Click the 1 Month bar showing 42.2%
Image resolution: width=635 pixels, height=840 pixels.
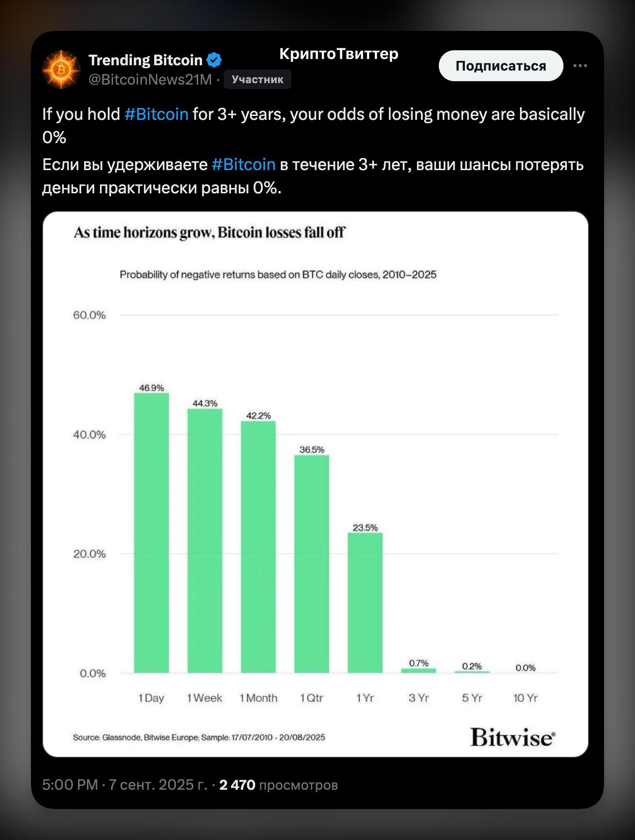(258, 547)
